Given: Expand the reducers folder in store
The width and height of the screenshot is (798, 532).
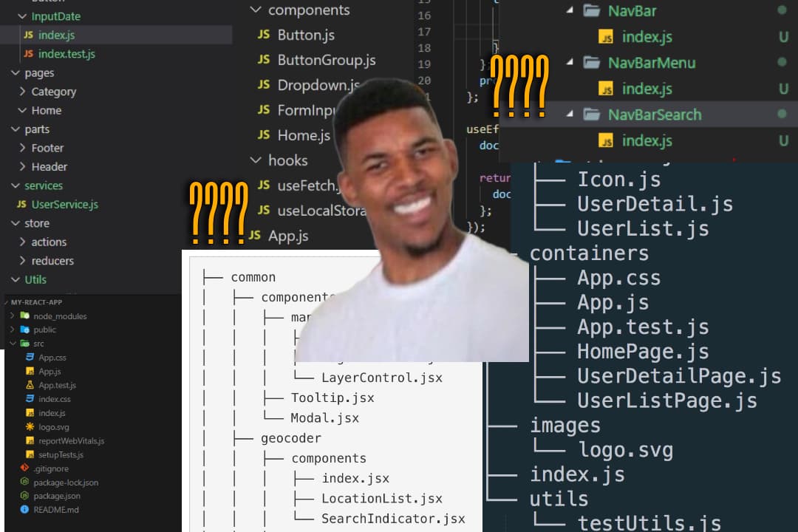Looking at the screenshot, I should click(22, 261).
